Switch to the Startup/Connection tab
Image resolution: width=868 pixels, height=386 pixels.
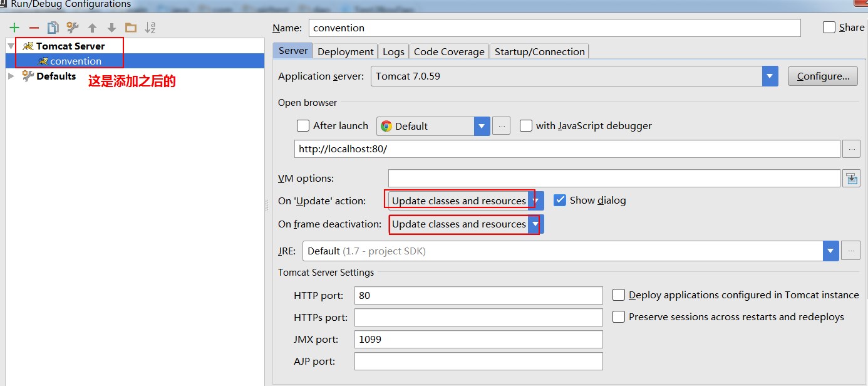click(540, 51)
